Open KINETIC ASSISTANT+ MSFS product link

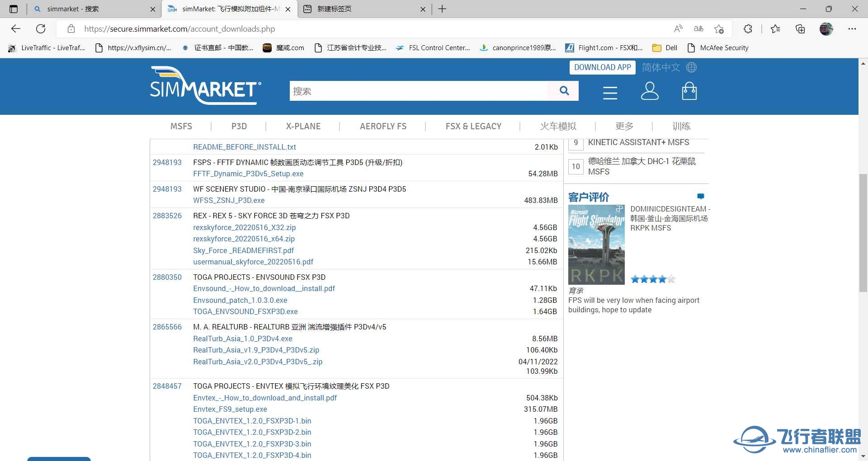pyautogui.click(x=638, y=142)
